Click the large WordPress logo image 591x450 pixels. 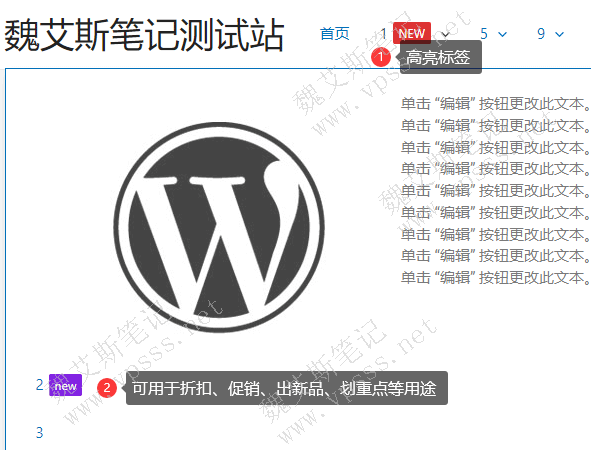click(x=219, y=227)
